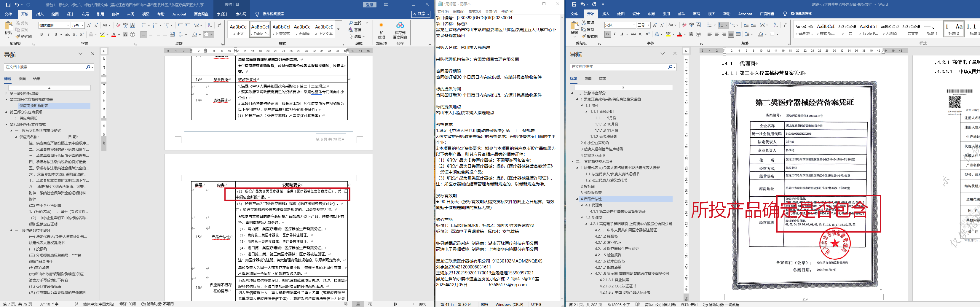Click Undo in the right Word window's title bar

tap(582, 4)
